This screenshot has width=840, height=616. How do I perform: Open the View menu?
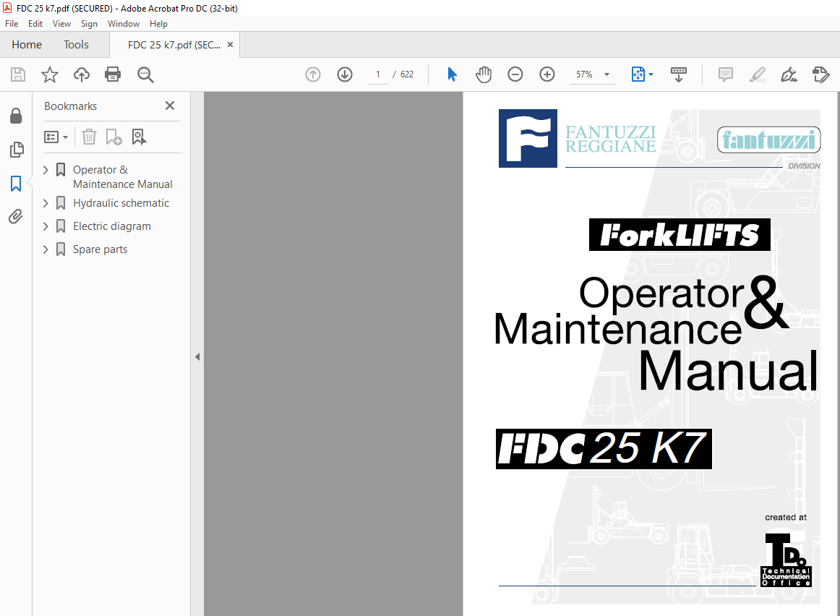pyautogui.click(x=61, y=24)
